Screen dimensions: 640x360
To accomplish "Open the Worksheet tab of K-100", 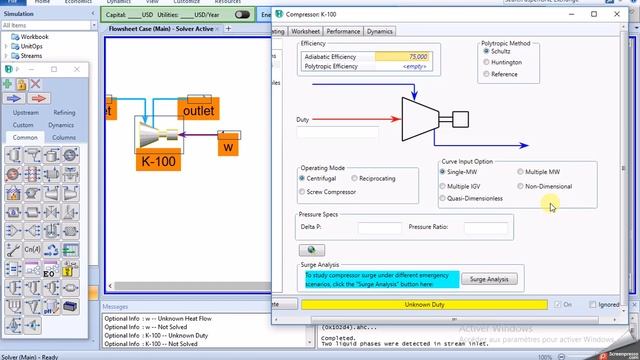I will click(x=305, y=31).
